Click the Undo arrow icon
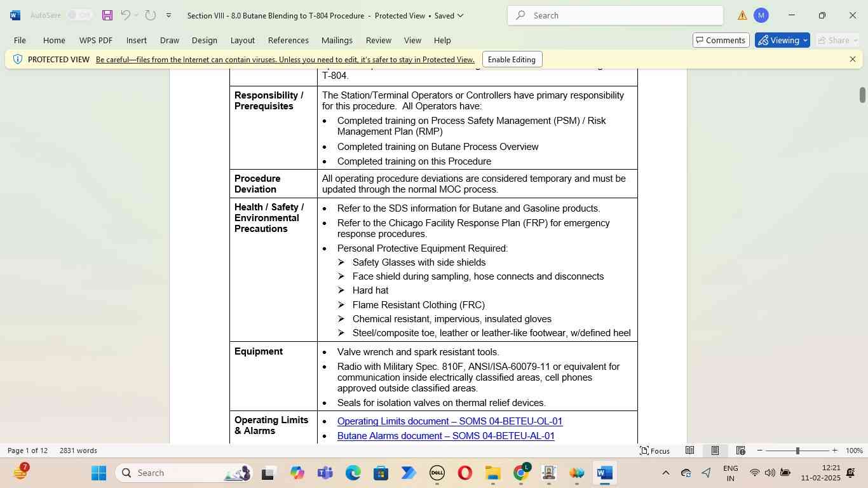This screenshot has height=488, width=868. 126,15
